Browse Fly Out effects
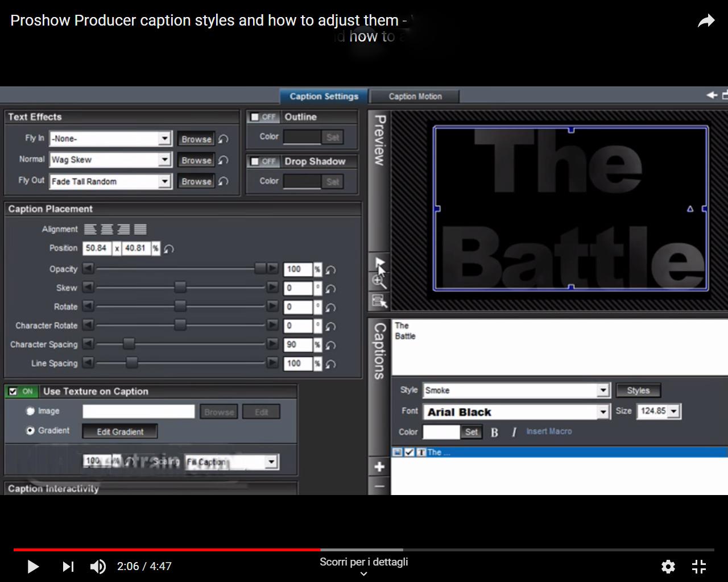Viewport: 728px width, 582px height. click(196, 181)
